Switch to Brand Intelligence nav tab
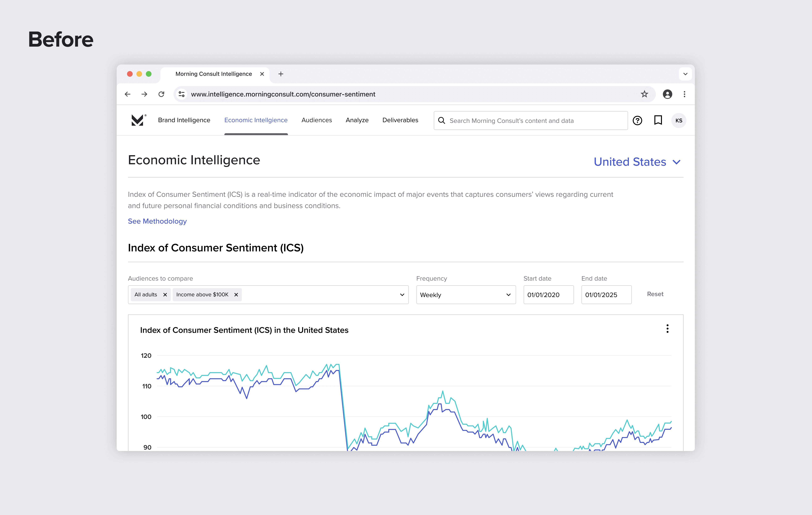This screenshot has height=515, width=812. (x=184, y=120)
